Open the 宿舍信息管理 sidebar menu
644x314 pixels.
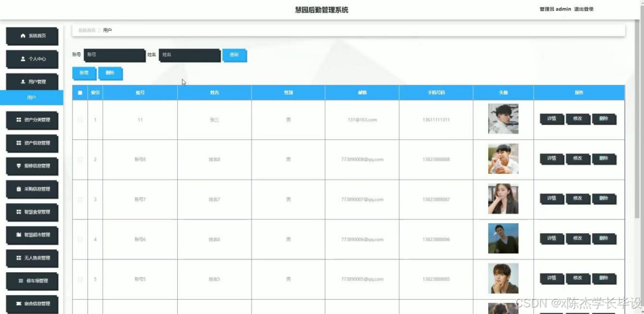[x=32, y=304]
